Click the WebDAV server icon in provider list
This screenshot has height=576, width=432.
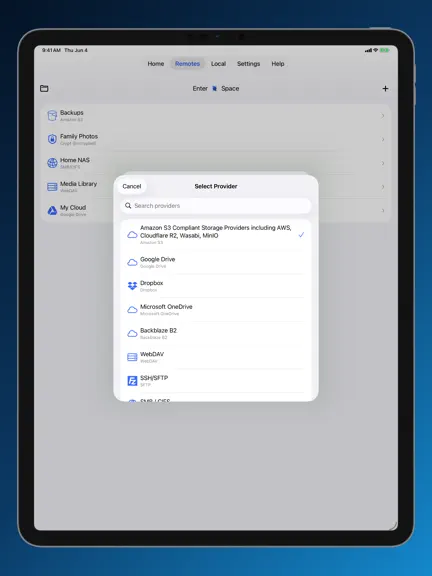point(132,357)
